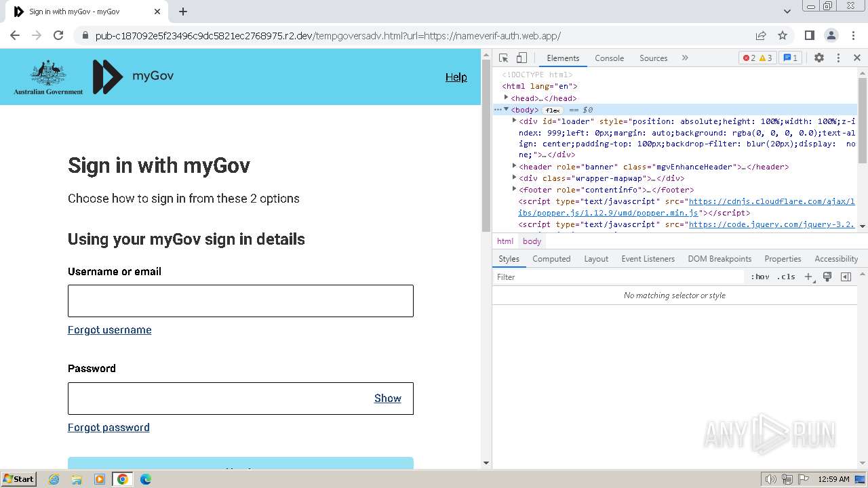View site information lock icon
This screenshot has width=868, height=488.
point(85,35)
